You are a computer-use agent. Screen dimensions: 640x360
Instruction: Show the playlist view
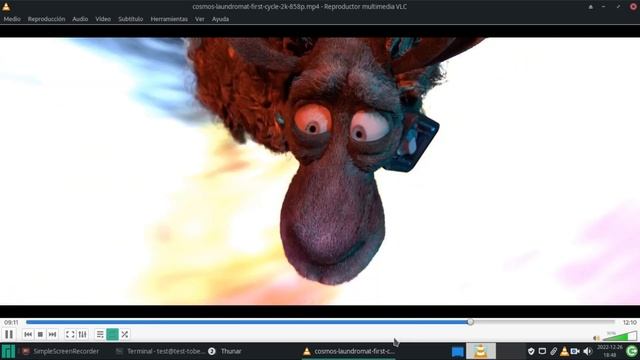100,334
